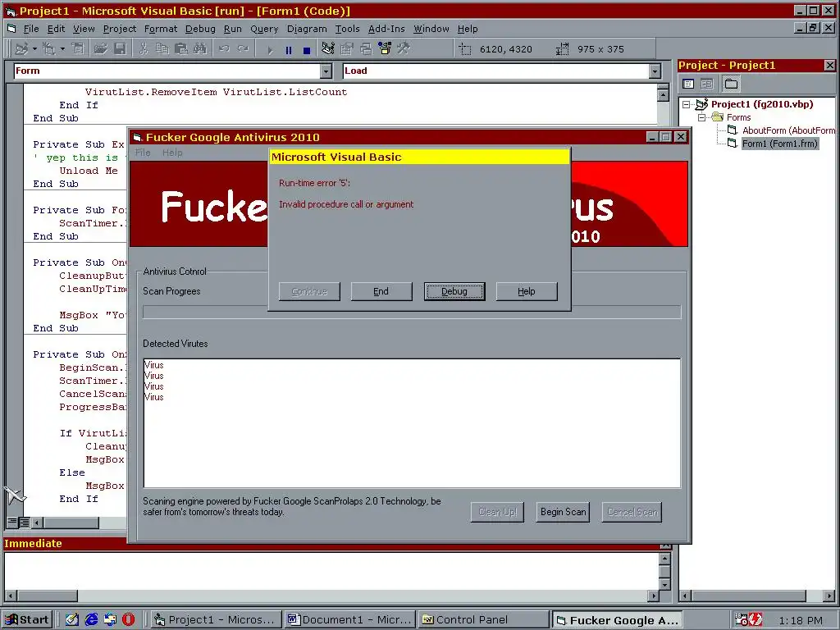Screen dimensions: 840x630
Task: Open dropdown arrow beside Add Project icon
Action: 34,49
